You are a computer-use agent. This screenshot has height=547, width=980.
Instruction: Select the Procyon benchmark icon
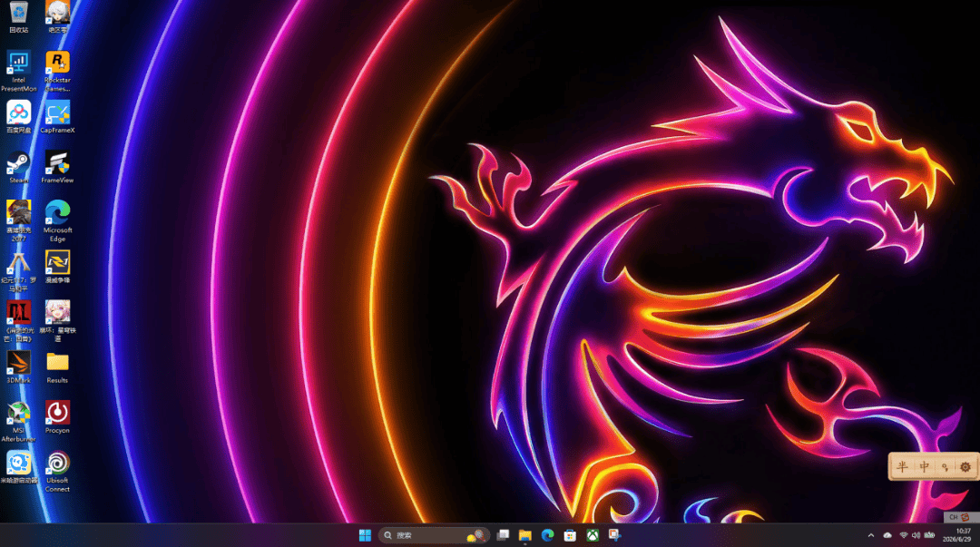click(x=57, y=417)
